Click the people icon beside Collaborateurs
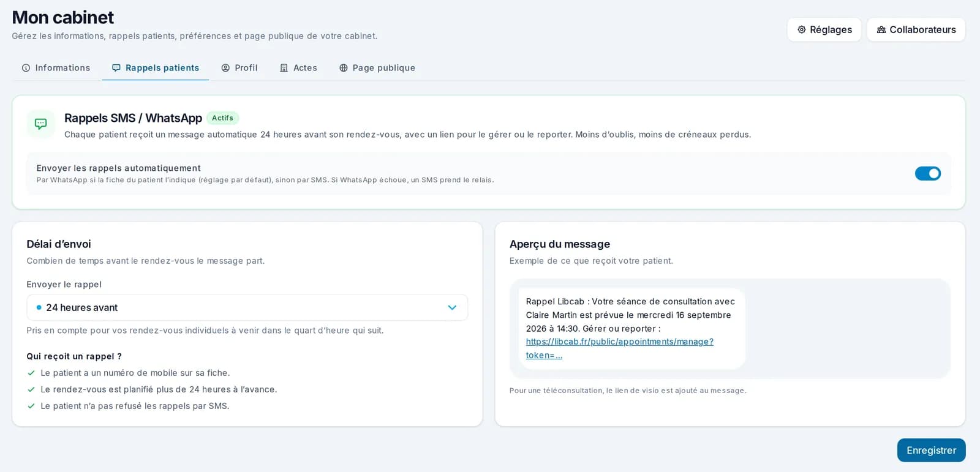This screenshot has width=980, height=472. 881,29
